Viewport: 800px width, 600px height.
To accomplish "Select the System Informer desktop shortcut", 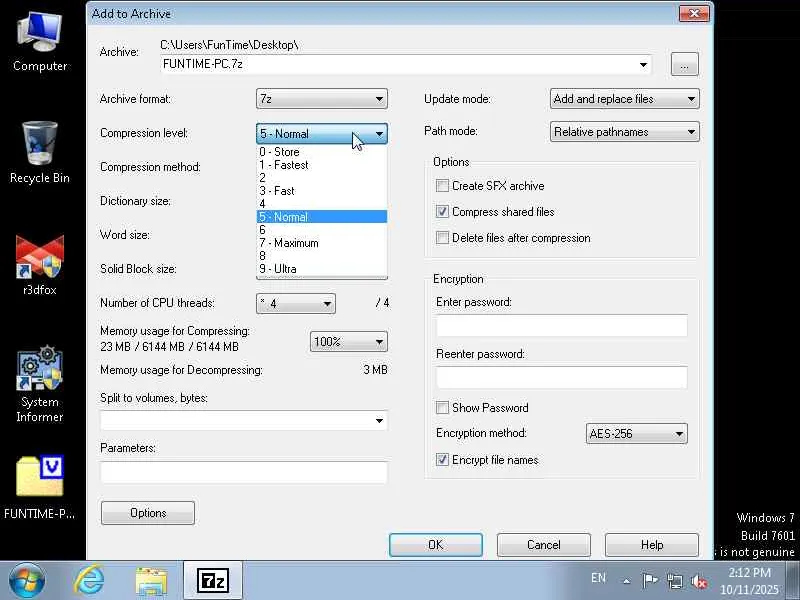I will click(x=40, y=384).
